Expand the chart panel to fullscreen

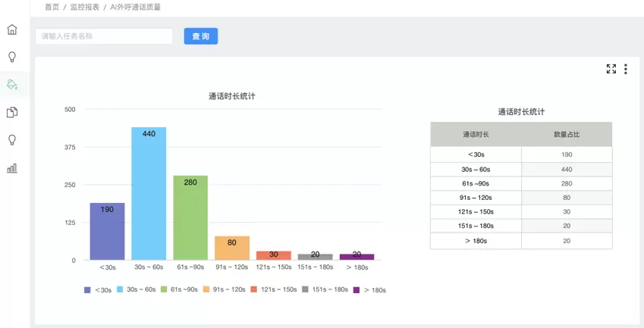pyautogui.click(x=611, y=69)
